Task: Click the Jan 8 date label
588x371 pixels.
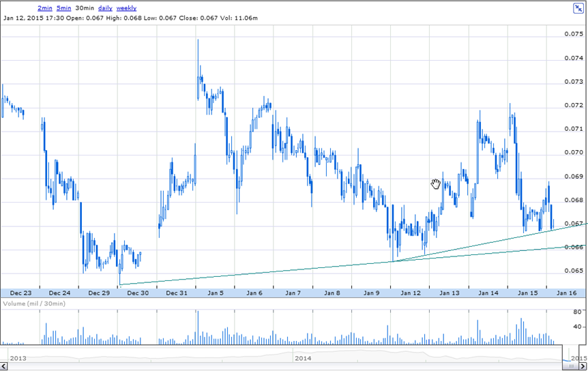Action: coord(332,293)
